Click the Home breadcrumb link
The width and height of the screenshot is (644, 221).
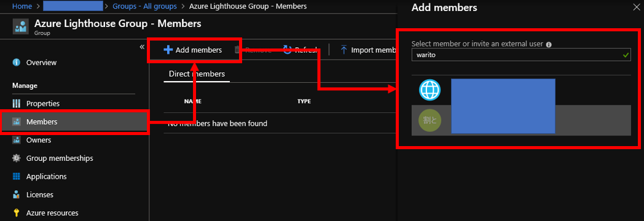[22, 6]
